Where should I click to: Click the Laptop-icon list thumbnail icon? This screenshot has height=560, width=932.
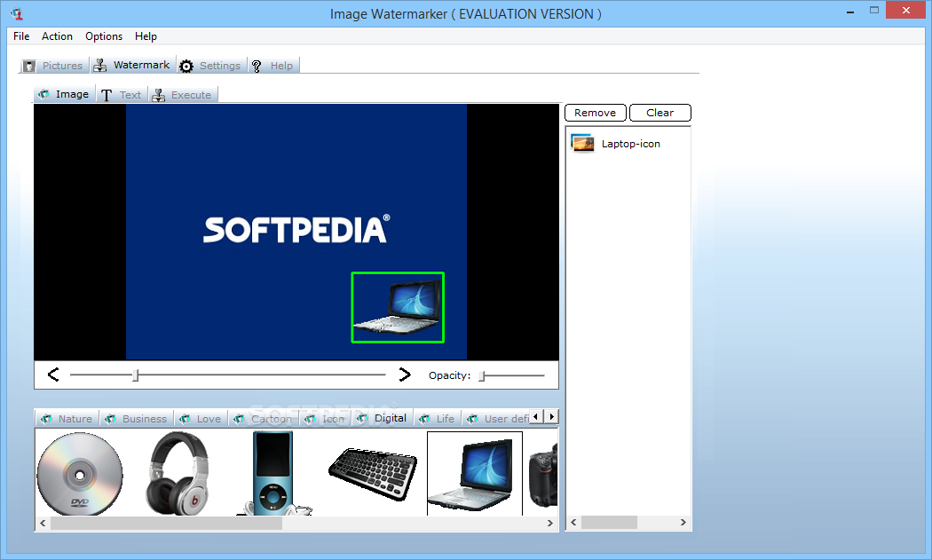pos(582,143)
